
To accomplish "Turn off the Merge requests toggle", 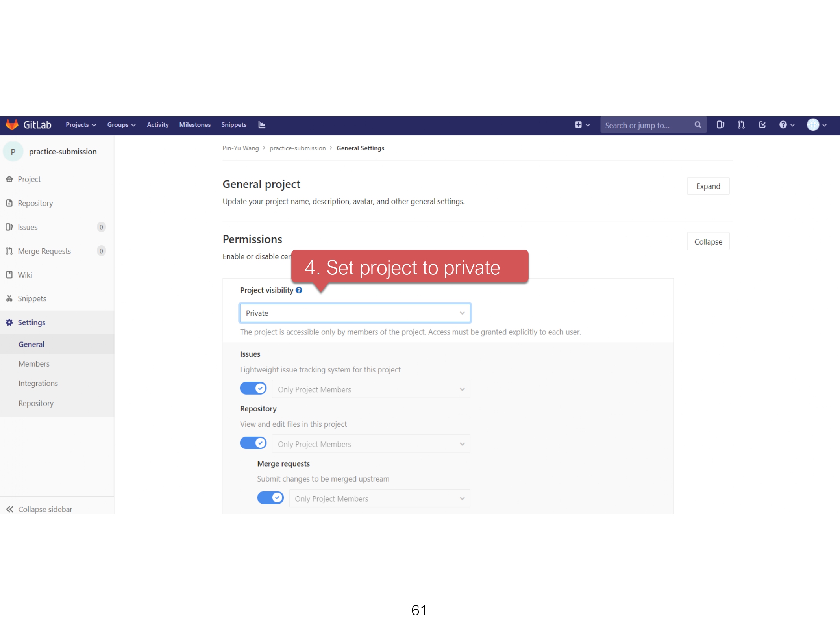I will [270, 498].
